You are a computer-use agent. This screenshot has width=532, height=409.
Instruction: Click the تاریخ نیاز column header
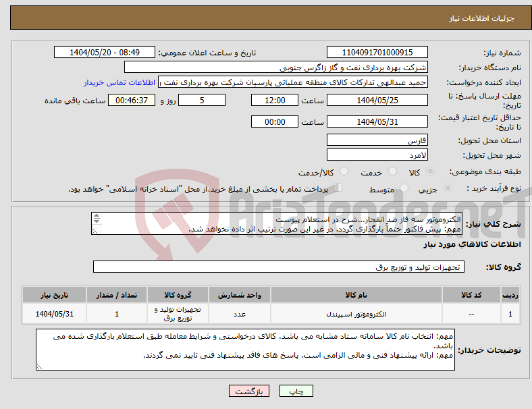(54, 295)
